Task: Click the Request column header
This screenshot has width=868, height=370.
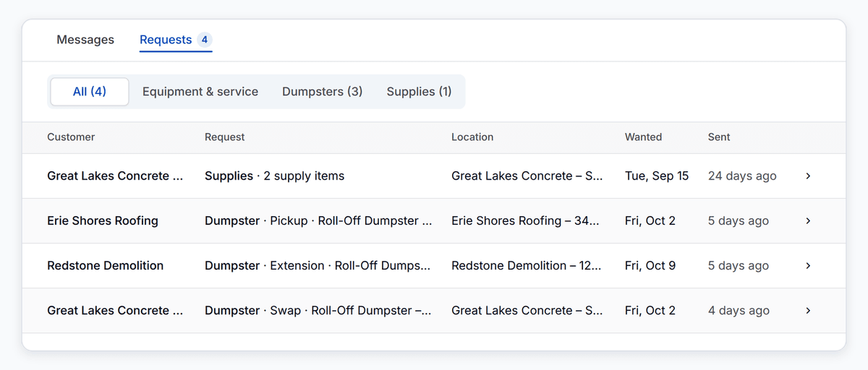Action: point(225,137)
